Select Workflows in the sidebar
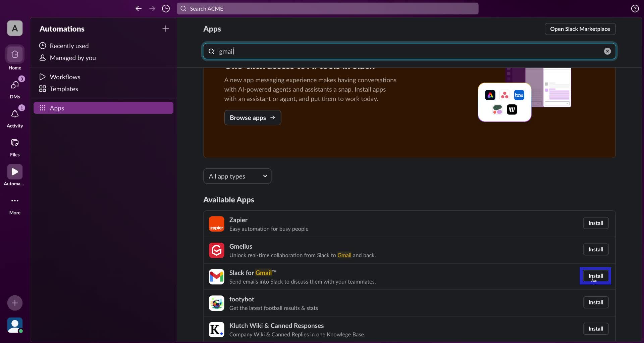Screen dimensions: 644x343 [x=65, y=77]
